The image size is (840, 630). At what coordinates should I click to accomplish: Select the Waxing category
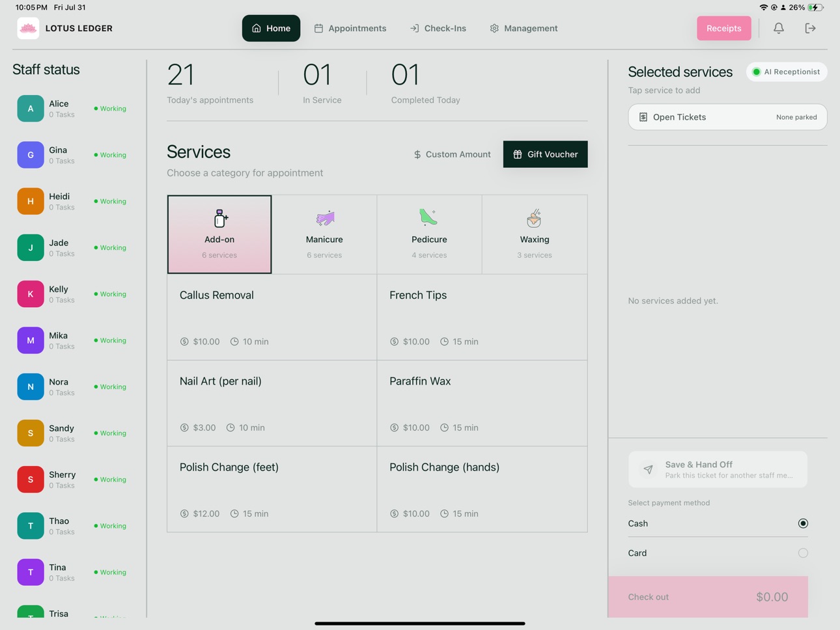[x=535, y=234]
